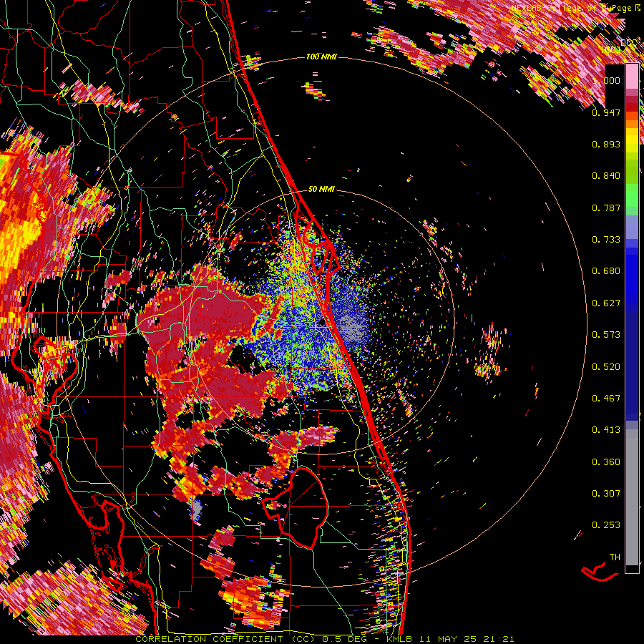Click the 0.627 legend value

[606, 303]
